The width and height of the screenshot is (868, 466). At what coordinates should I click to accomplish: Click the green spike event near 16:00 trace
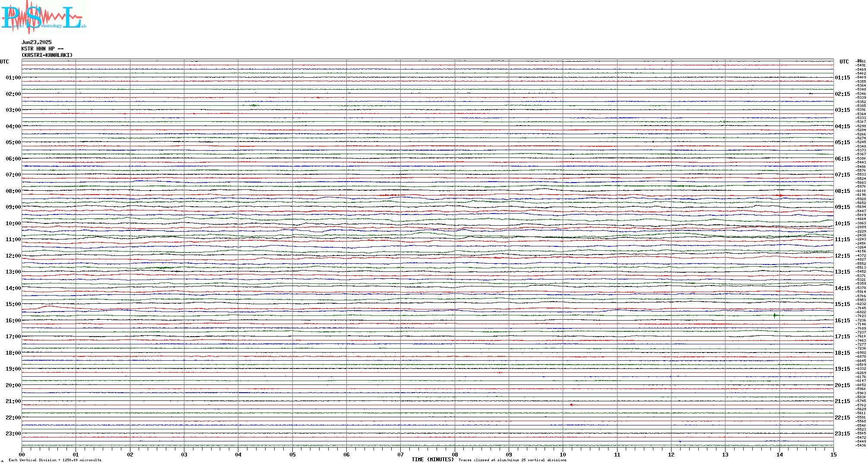pos(775,315)
